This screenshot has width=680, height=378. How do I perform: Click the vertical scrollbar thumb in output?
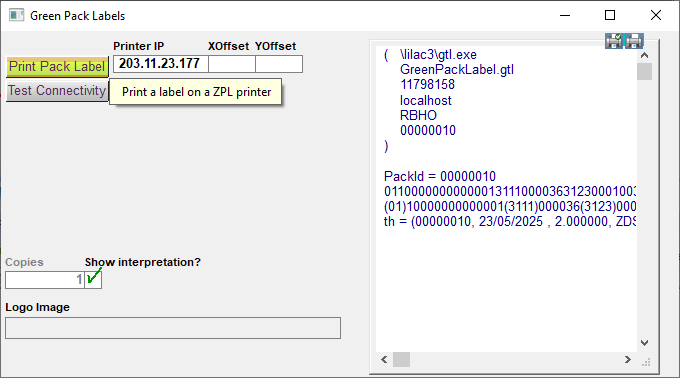coord(644,72)
